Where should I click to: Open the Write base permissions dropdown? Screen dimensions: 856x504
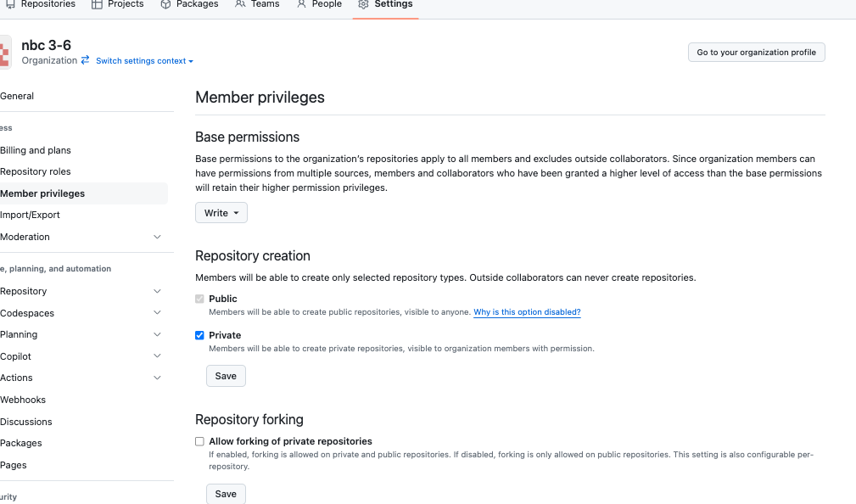point(221,213)
